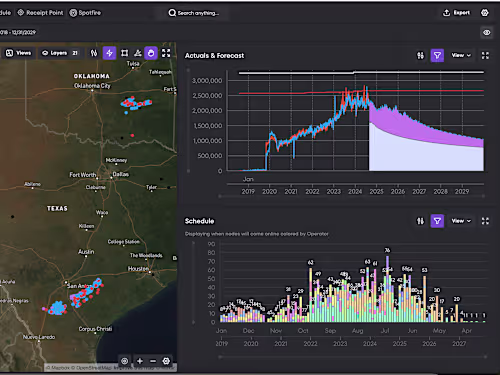Toggle the Actuals & Forecast filter button

click(437, 55)
